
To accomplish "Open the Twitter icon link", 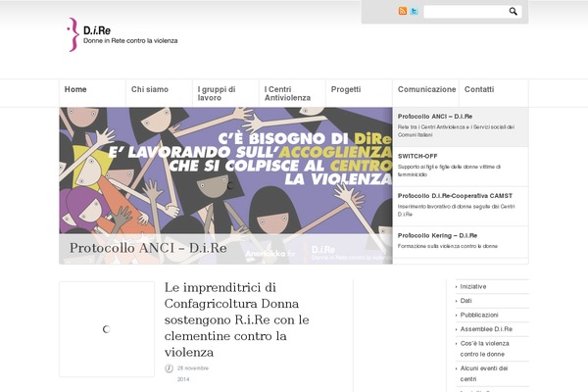I will point(414,11).
